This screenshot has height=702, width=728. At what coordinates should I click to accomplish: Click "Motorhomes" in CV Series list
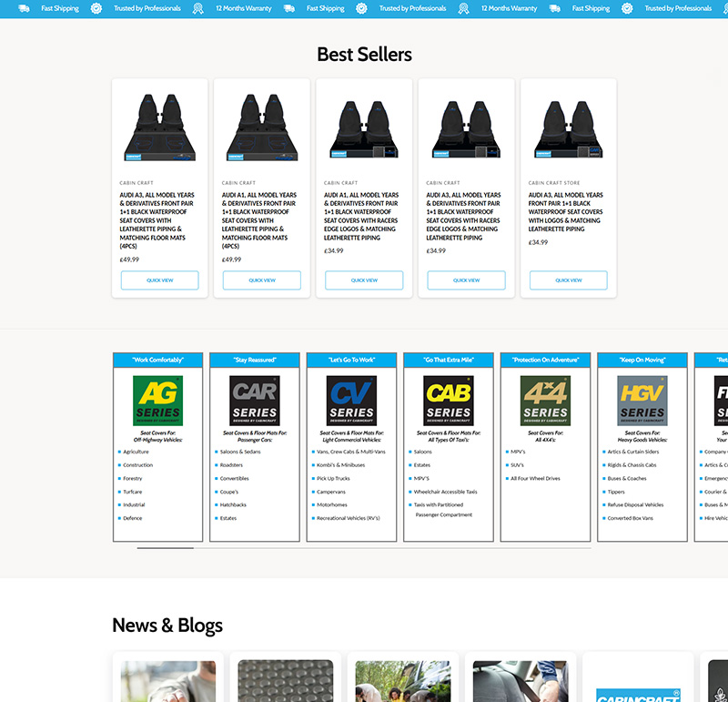(x=332, y=504)
